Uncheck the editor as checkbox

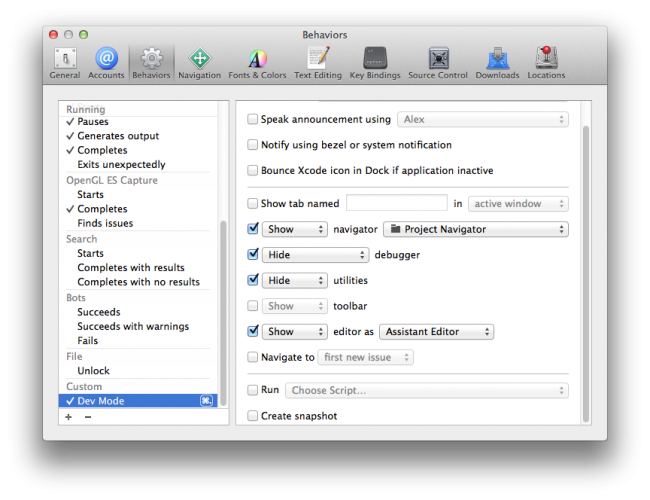[252, 331]
